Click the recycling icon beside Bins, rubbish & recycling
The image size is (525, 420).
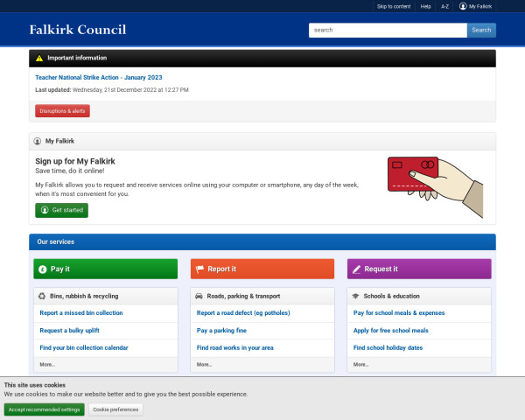tap(42, 296)
